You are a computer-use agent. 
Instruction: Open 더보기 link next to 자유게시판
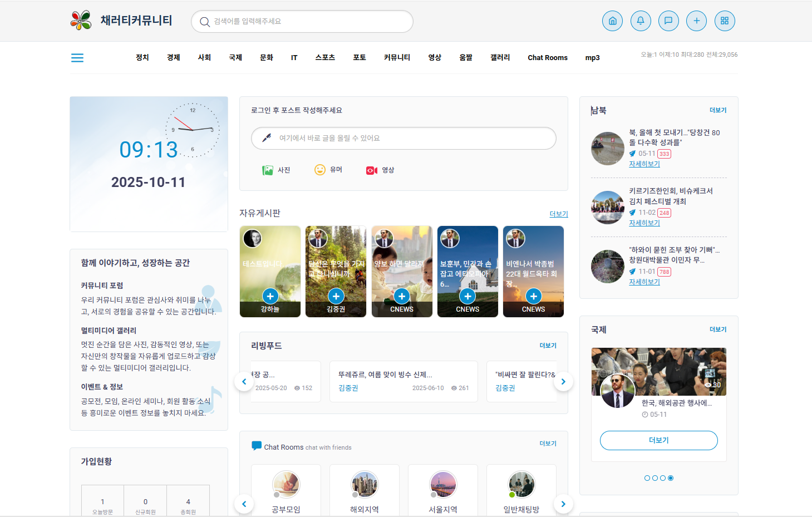(559, 214)
